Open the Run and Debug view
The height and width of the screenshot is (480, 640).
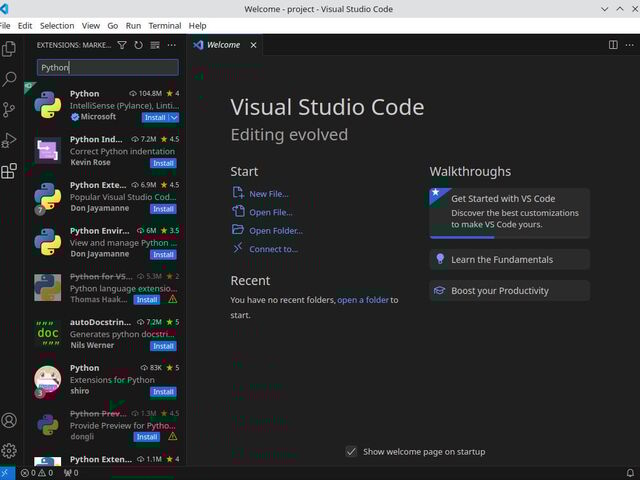pyautogui.click(x=9, y=140)
